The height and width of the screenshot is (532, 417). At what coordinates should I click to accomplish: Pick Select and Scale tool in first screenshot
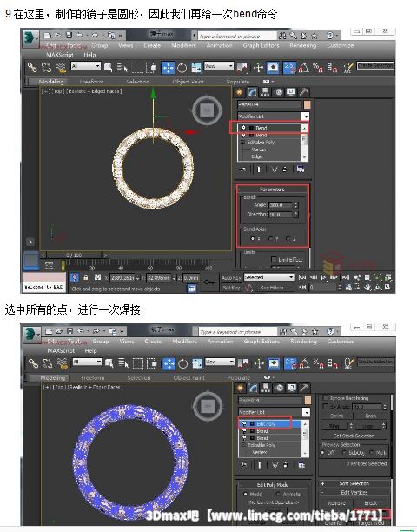[196, 68]
